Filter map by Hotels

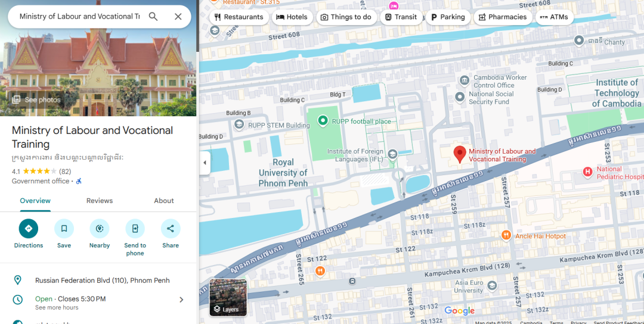tap(292, 17)
